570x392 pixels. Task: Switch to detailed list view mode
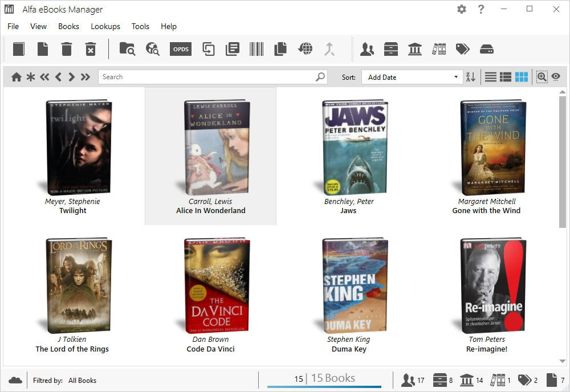506,76
